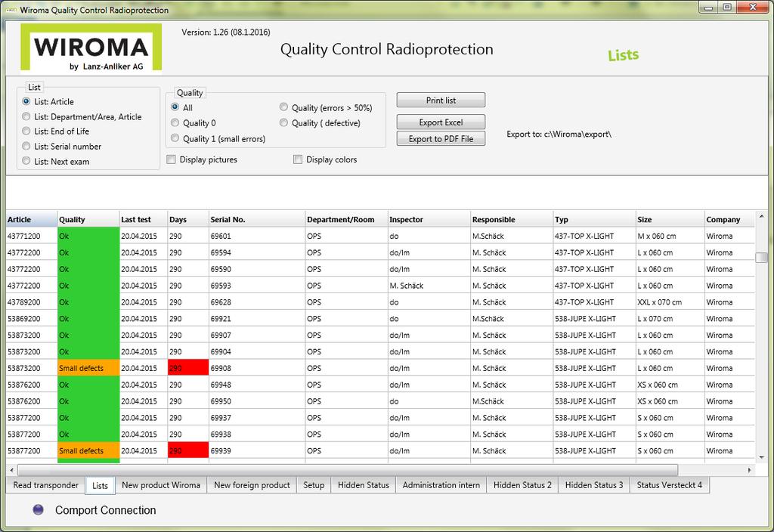Open the Hidden Status tab
Viewport: 774px width, 532px height.
[x=364, y=485]
